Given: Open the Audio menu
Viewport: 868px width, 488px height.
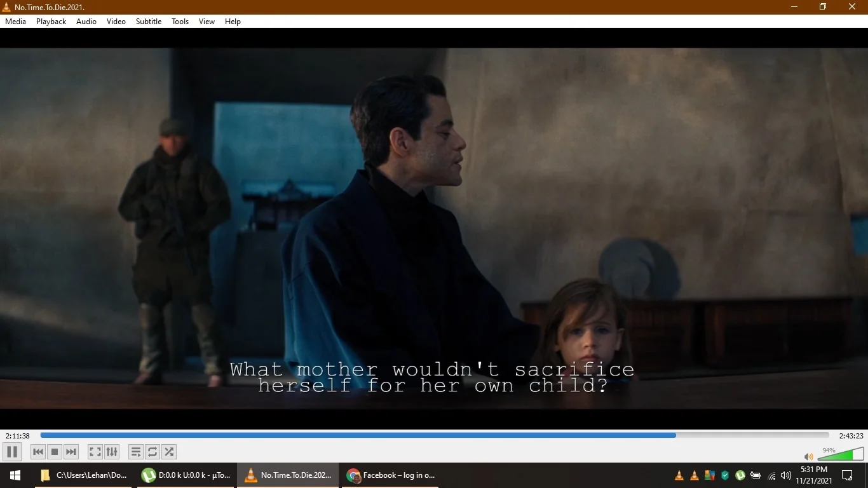Looking at the screenshot, I should (x=86, y=22).
